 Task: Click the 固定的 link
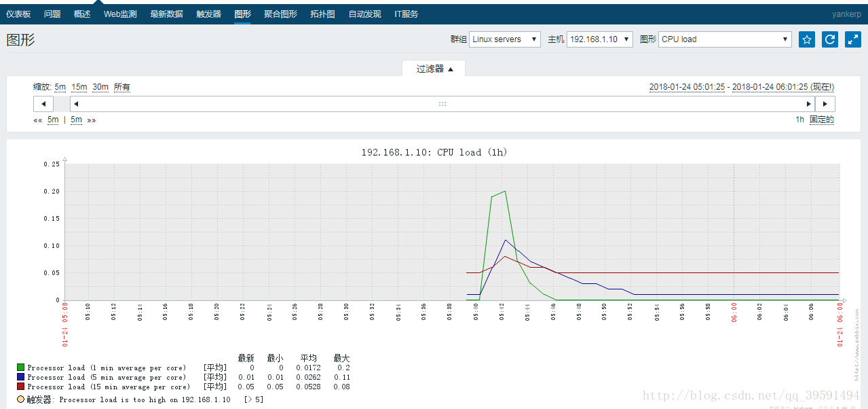click(x=823, y=119)
